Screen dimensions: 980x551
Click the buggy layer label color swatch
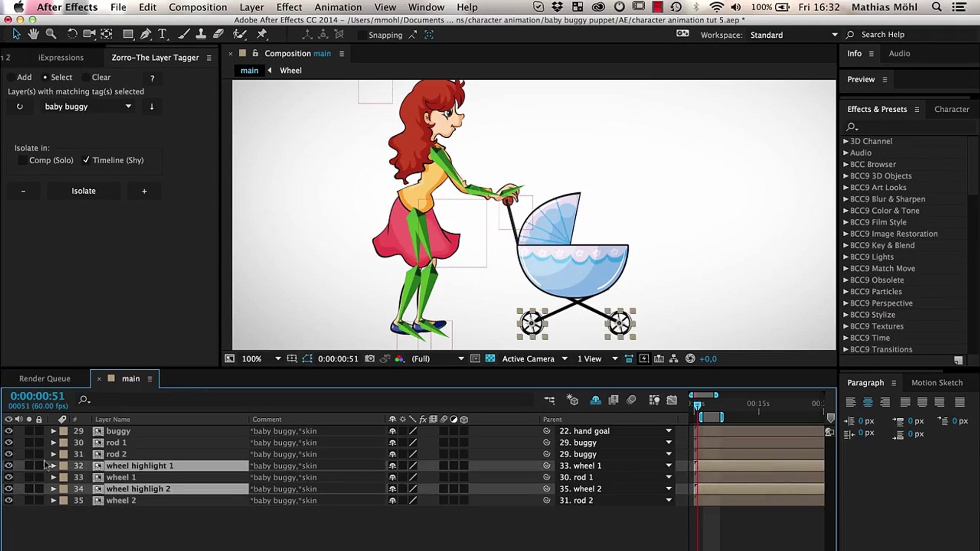(x=64, y=431)
